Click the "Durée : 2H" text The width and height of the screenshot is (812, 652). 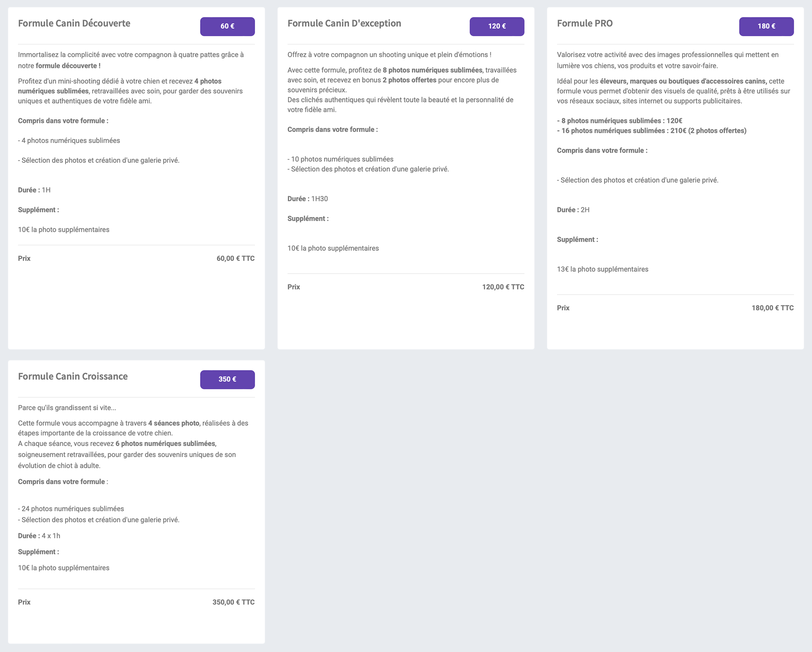(573, 210)
